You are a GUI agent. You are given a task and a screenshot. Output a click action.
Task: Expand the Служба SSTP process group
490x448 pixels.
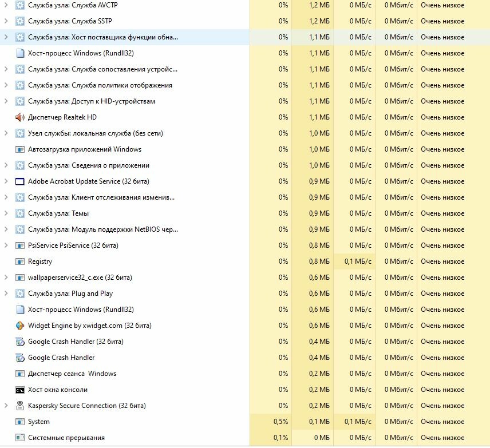point(6,21)
